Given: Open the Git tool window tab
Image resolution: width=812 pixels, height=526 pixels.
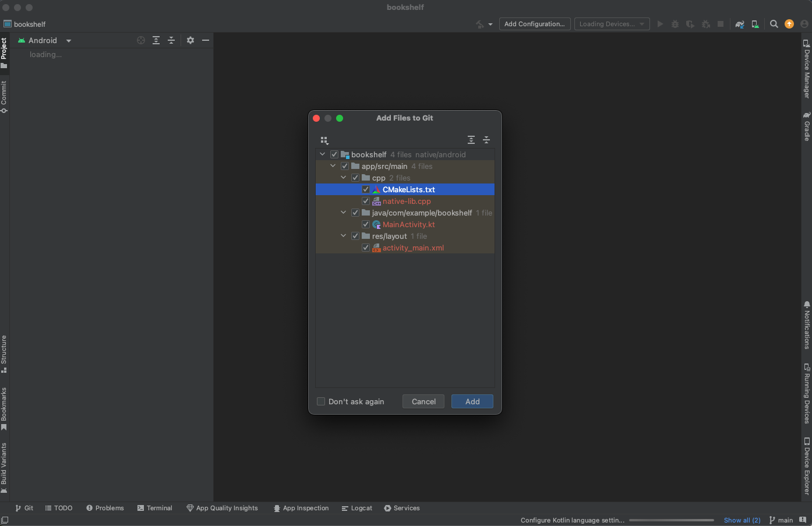Looking at the screenshot, I should 24,508.
